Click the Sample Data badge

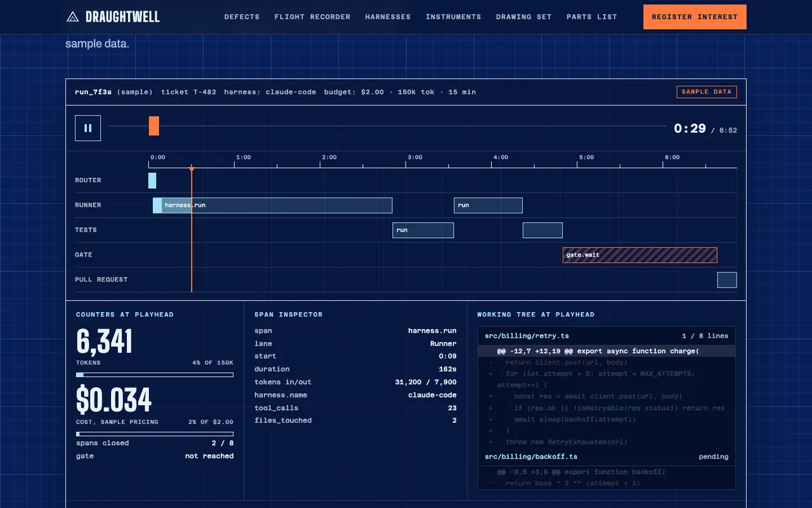[x=707, y=92]
